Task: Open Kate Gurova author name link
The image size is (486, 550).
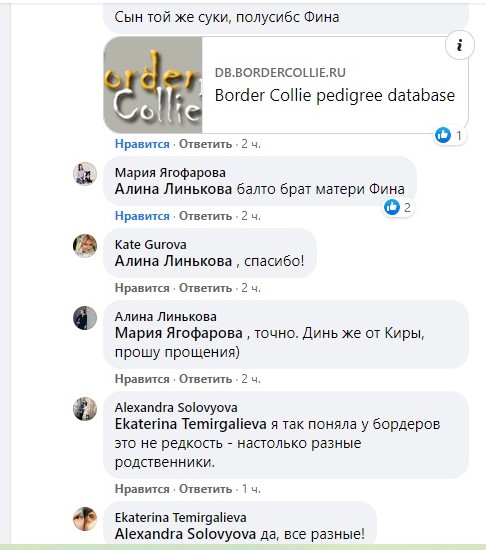Action: coord(150,244)
